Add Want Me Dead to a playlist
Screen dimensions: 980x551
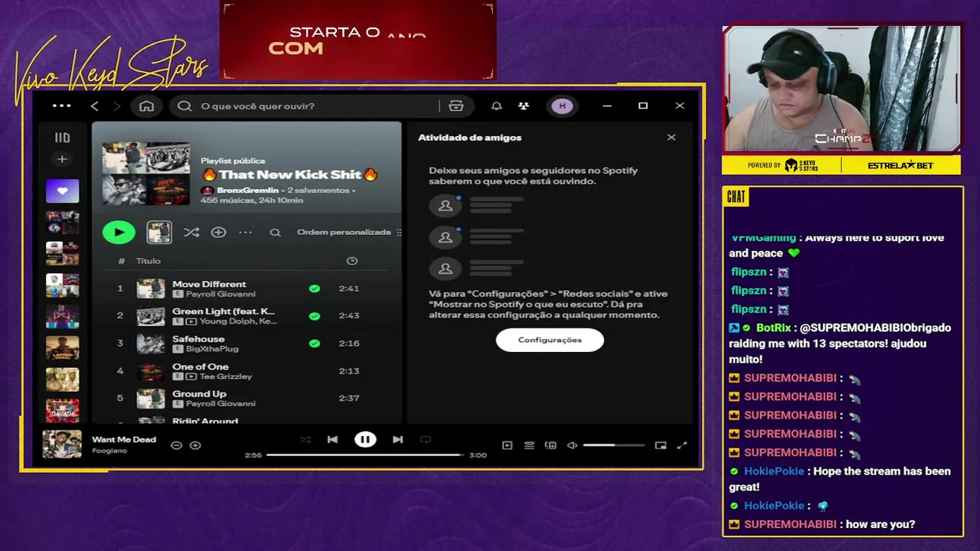click(195, 445)
